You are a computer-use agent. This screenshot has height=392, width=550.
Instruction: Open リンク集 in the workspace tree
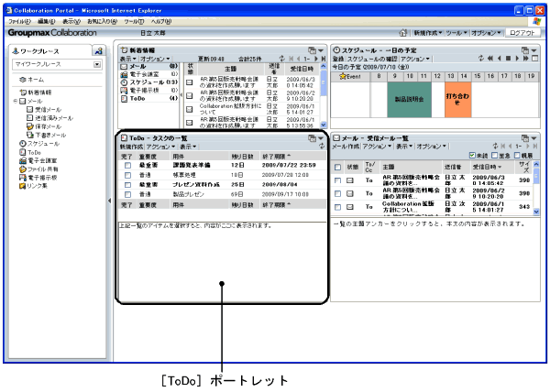click(x=33, y=186)
